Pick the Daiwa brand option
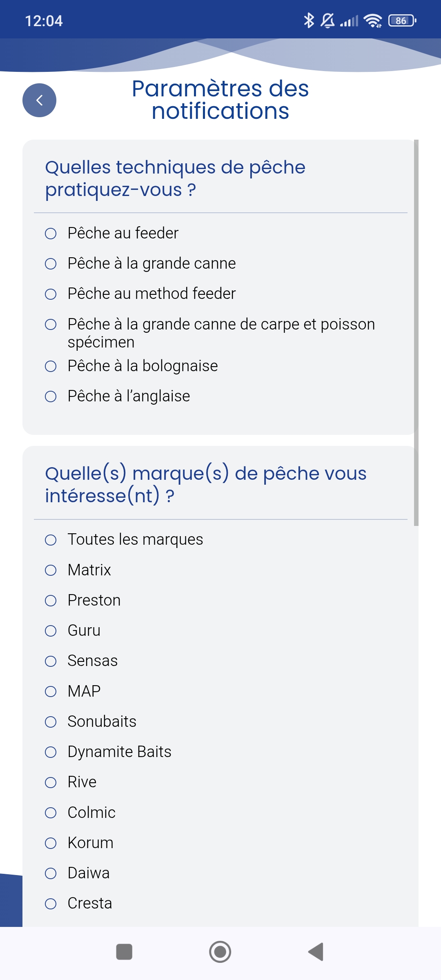This screenshot has width=441, height=980. point(51,873)
